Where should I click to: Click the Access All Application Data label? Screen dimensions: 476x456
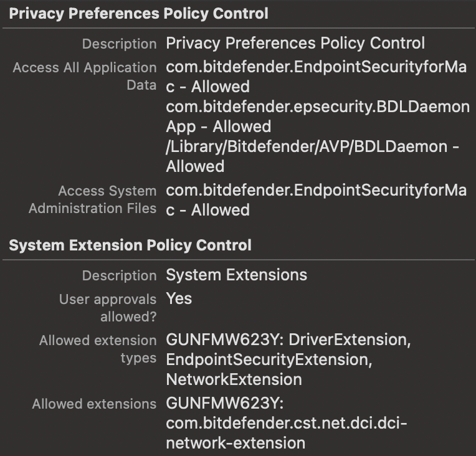point(85,76)
